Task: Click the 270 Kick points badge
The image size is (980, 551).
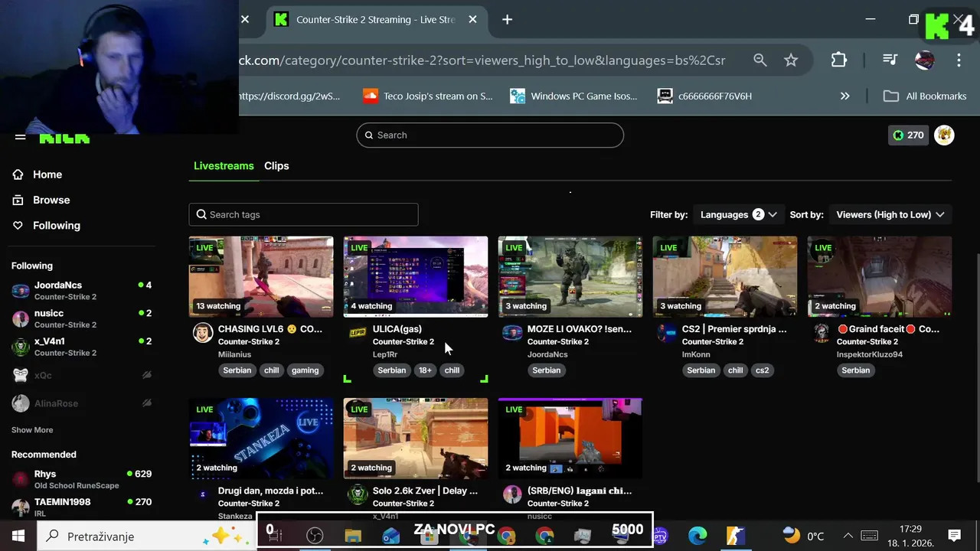Action: click(908, 135)
